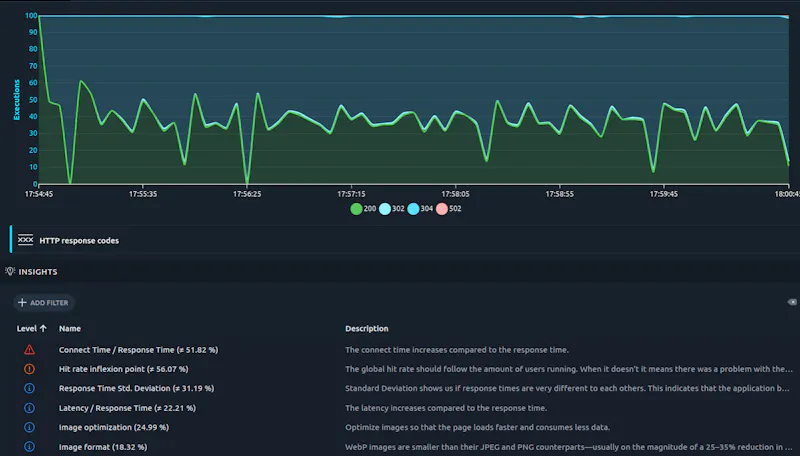Viewport: 800px width, 456px height.
Task: Click the Insights lightbulb icon
Action: point(10,271)
